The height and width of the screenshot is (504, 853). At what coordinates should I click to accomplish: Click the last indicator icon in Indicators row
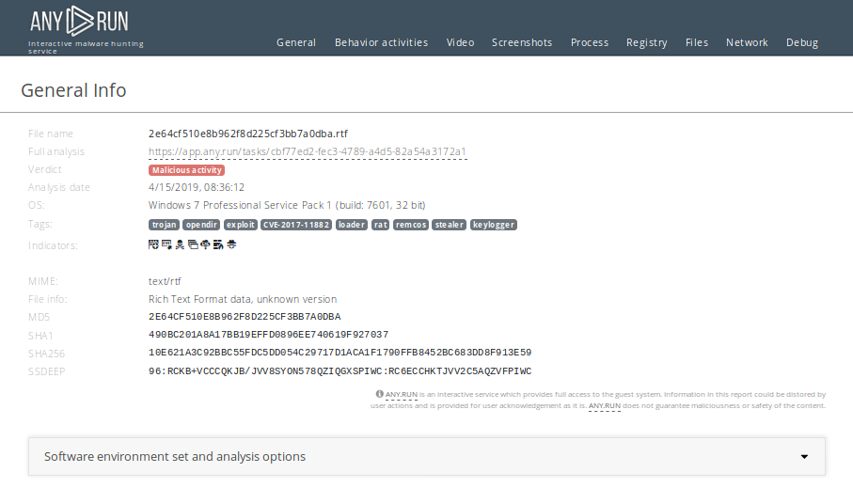pyautogui.click(x=229, y=244)
